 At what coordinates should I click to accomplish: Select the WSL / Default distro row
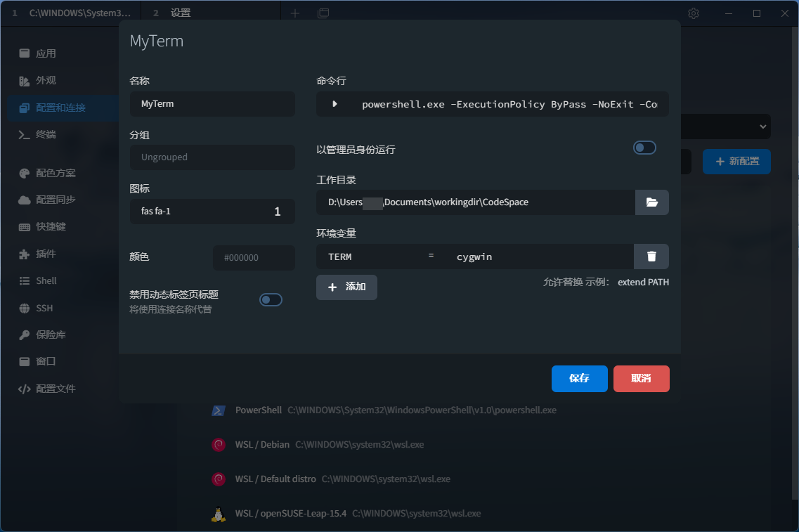pos(342,479)
